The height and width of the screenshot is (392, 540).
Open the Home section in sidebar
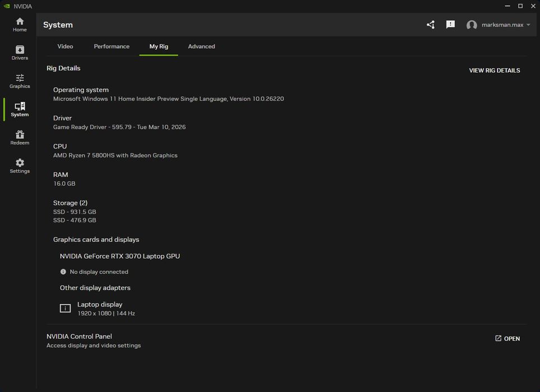[20, 25]
